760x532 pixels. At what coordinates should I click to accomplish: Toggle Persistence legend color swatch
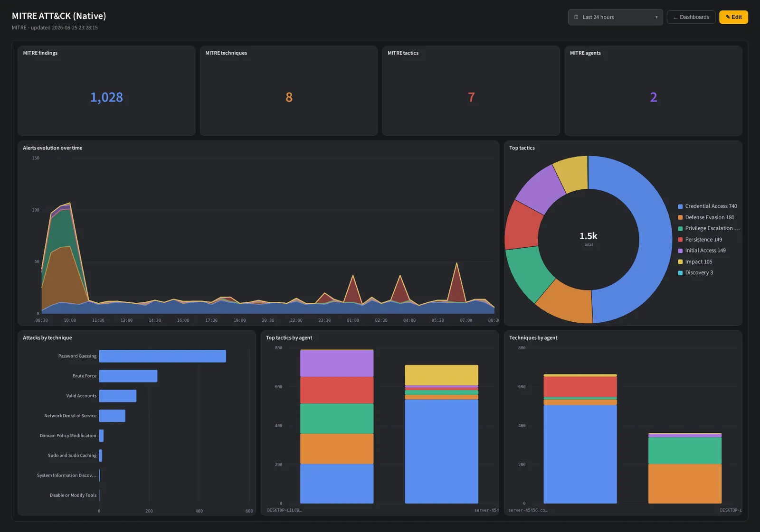click(x=680, y=240)
